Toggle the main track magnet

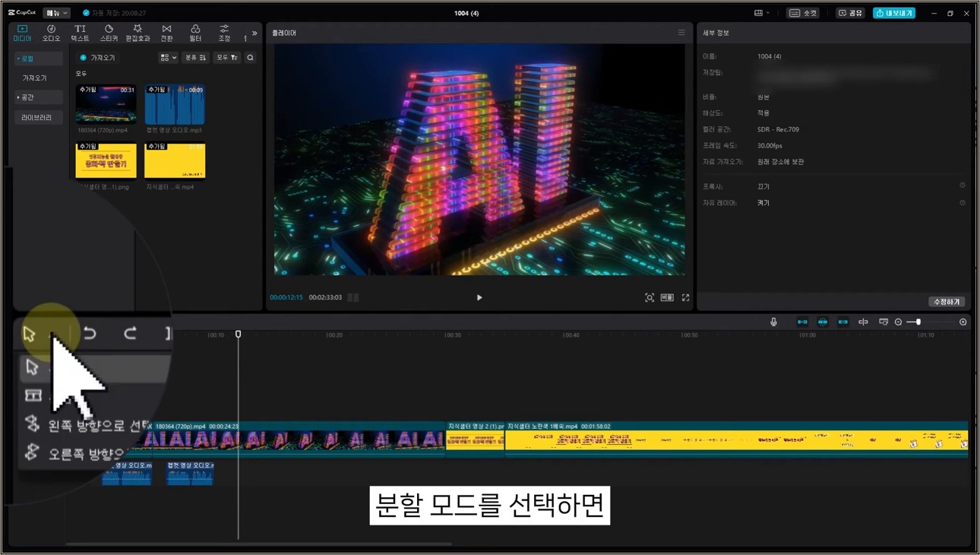pos(802,322)
